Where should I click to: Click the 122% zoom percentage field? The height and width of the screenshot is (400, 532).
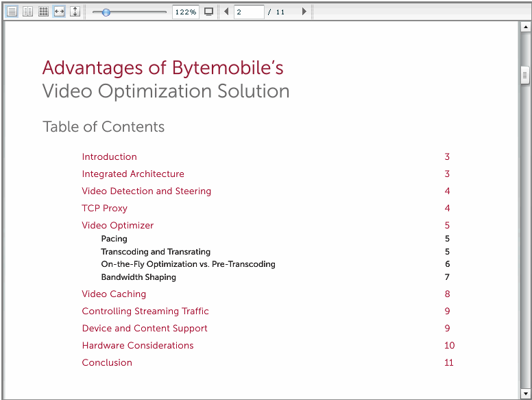click(x=186, y=12)
